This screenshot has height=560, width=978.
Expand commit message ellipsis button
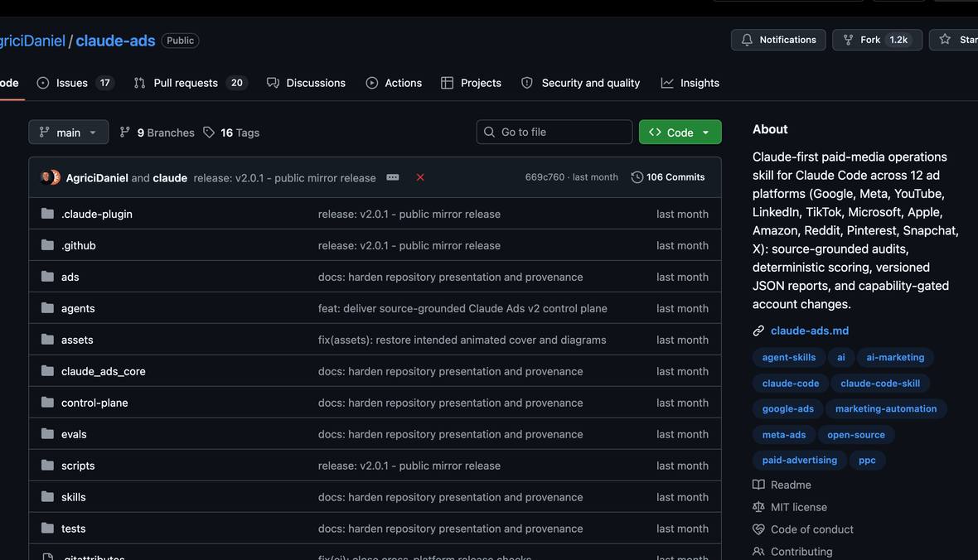click(392, 177)
